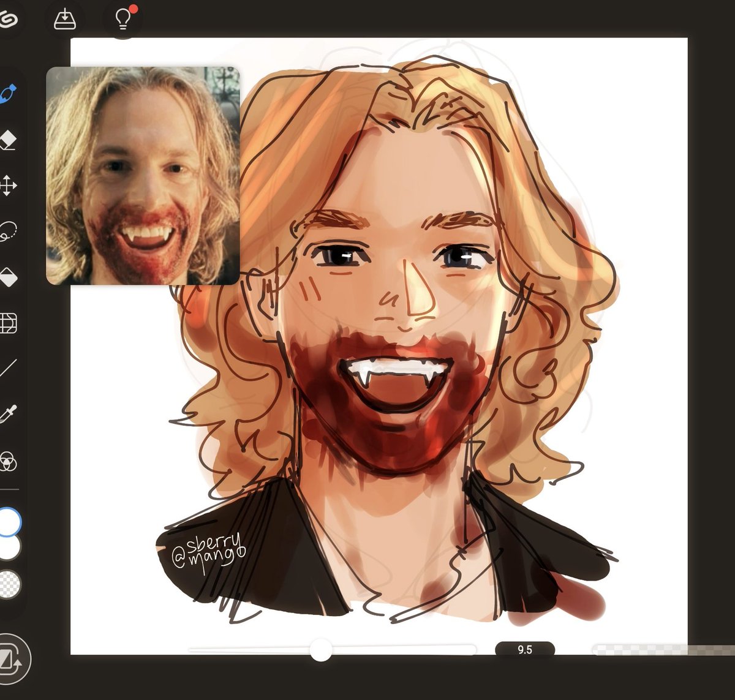This screenshot has height=700, width=735.
Task: Open the lightbulb tips icon
Action: (x=124, y=19)
